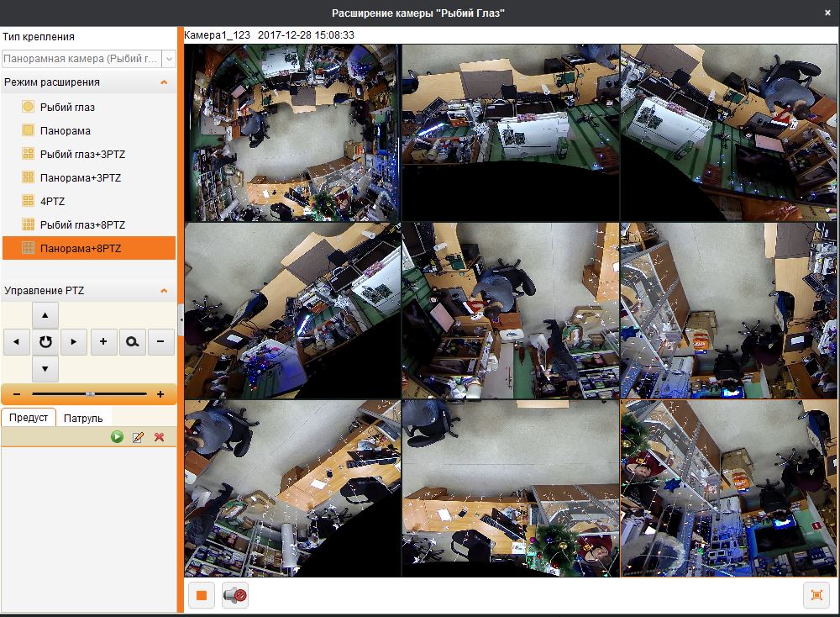840x617 pixels.
Task: Open the Патруль patrol tab
Action: tap(83, 418)
